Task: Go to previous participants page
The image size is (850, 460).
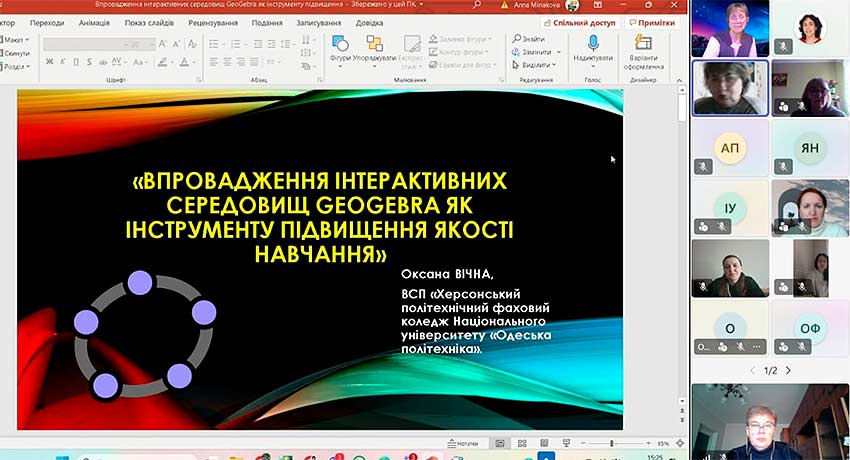Action: [x=753, y=371]
